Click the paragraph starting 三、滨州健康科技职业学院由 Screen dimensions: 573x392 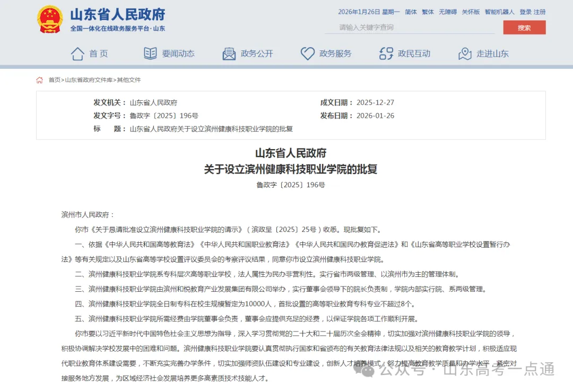281,289
